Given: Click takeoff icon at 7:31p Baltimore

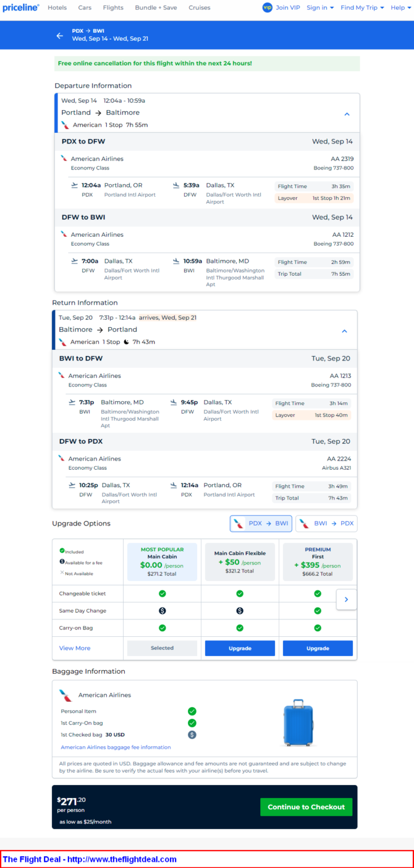Looking at the screenshot, I should (x=72, y=402).
